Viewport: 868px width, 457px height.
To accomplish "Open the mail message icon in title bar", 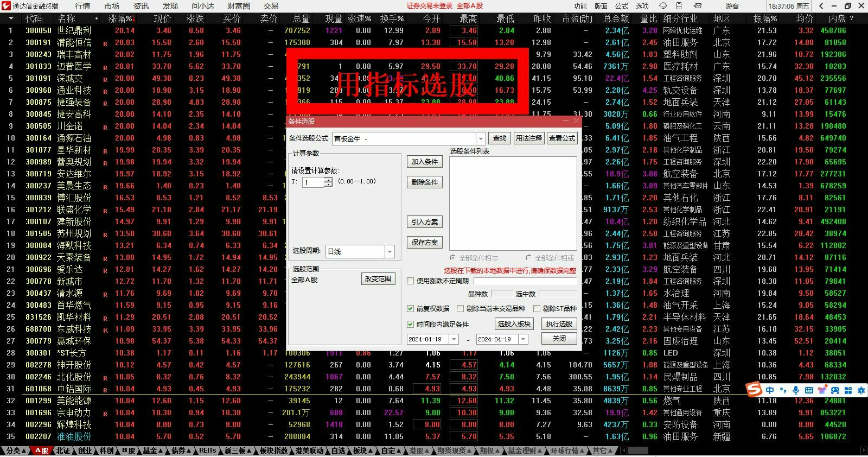I will click(697, 6).
